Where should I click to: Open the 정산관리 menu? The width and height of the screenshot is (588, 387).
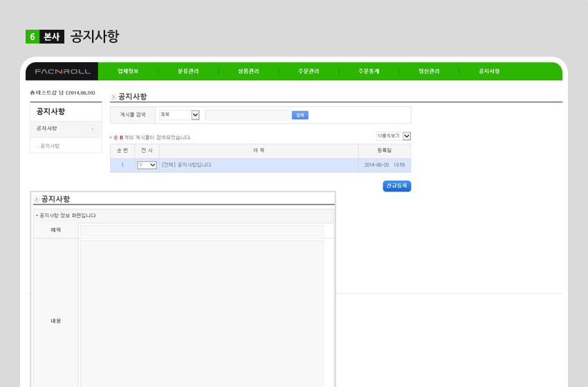point(429,71)
